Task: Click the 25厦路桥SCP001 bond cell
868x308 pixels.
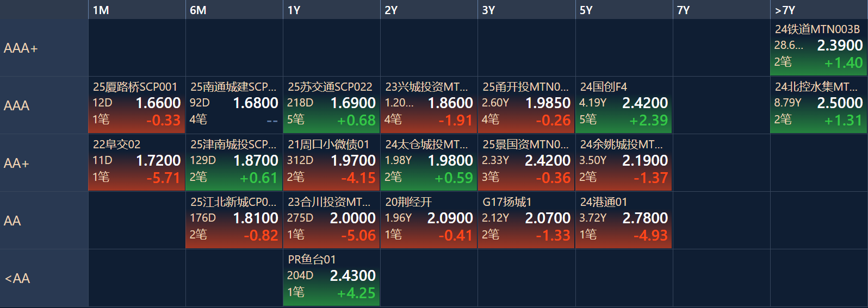Action: [x=136, y=105]
